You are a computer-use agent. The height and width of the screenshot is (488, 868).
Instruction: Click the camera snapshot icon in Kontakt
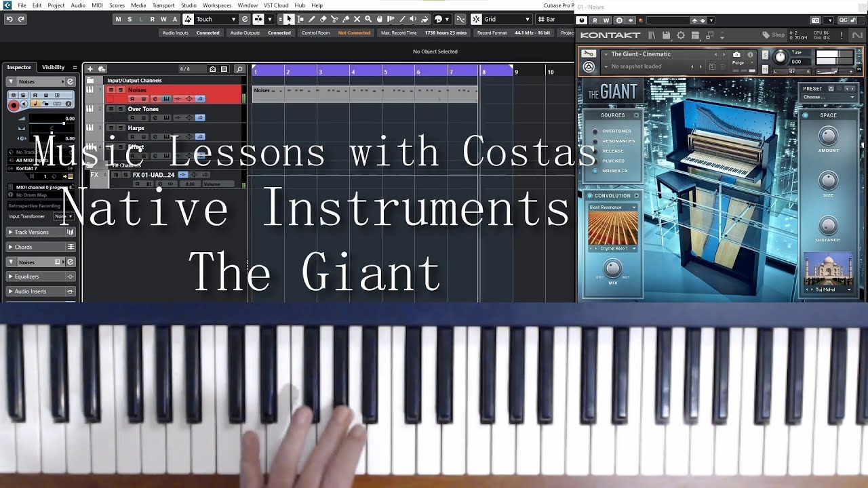pyautogui.click(x=737, y=54)
